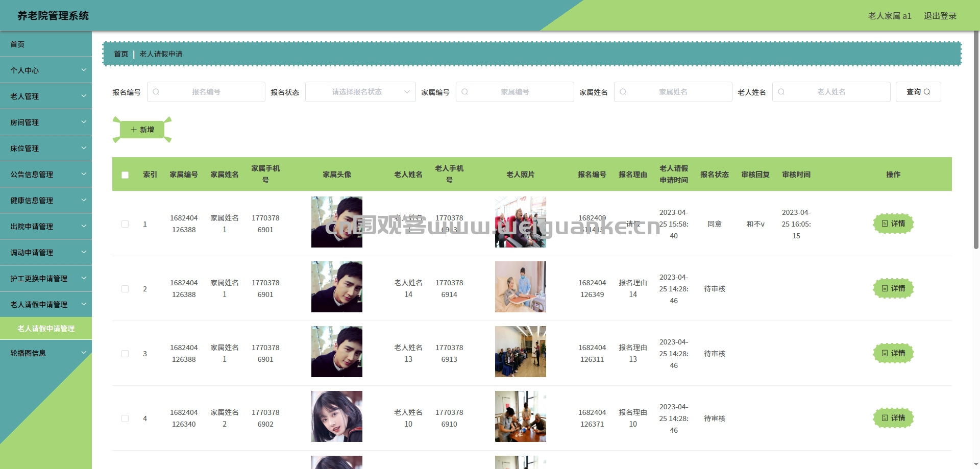980x469 pixels.
Task: Click 首页 breadcrumb link
Action: tap(121, 54)
